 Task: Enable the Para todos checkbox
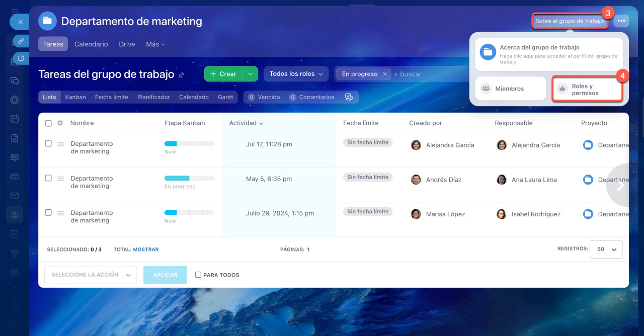[198, 275]
